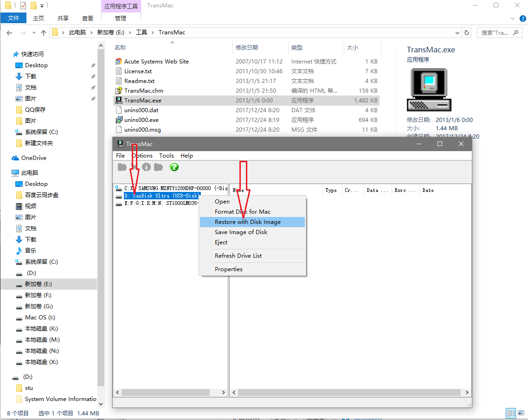This screenshot has height=420, width=528.
Task: Choose Restore with Disk Image
Action: click(x=252, y=222)
